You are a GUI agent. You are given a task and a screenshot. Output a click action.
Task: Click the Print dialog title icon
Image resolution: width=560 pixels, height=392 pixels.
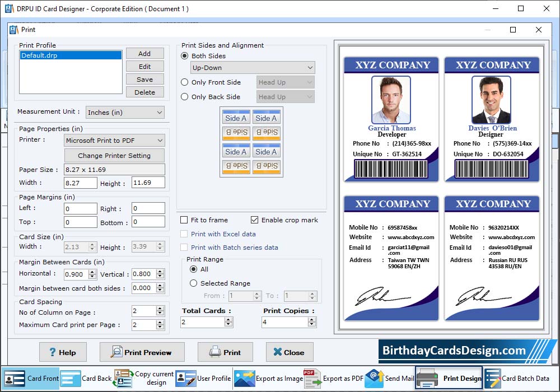[13, 30]
